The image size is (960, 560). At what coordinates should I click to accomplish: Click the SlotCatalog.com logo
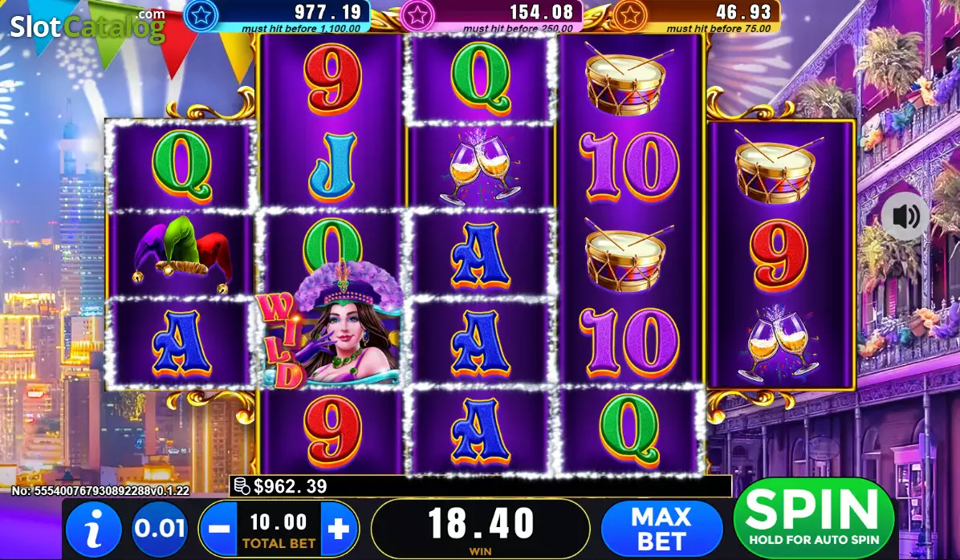(87, 25)
